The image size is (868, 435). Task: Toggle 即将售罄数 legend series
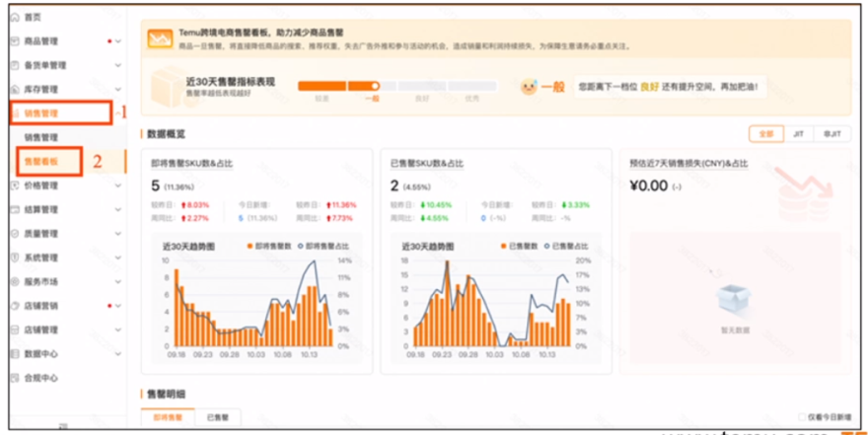tap(268, 247)
